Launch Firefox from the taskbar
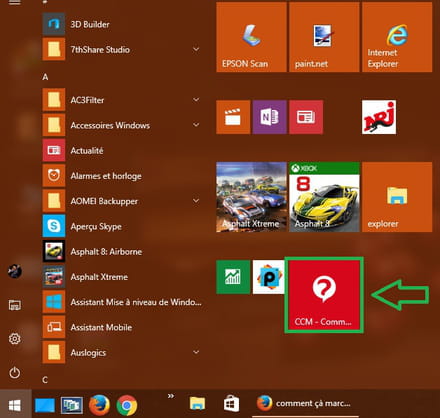The height and width of the screenshot is (418, 440). click(x=99, y=405)
